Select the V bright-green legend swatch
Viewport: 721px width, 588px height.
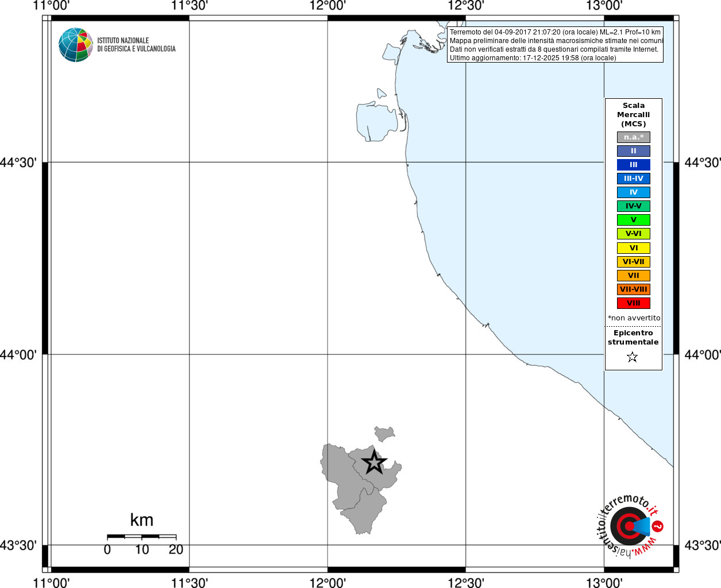(634, 220)
